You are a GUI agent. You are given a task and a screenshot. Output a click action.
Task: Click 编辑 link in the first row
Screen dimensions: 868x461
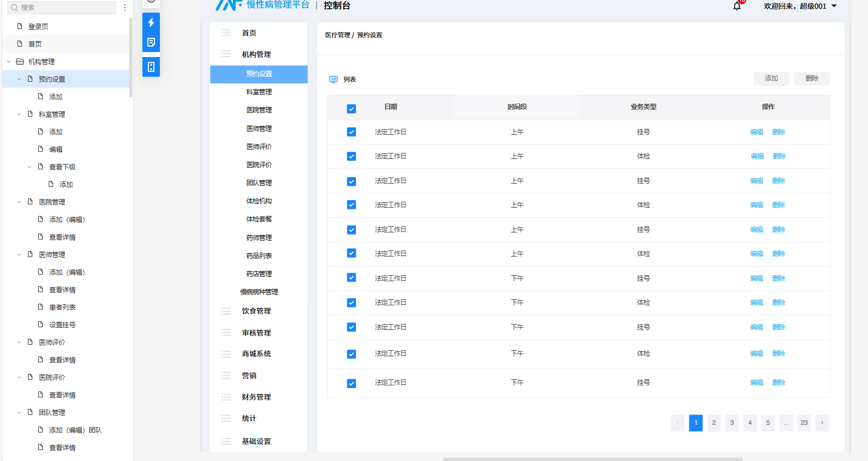756,132
